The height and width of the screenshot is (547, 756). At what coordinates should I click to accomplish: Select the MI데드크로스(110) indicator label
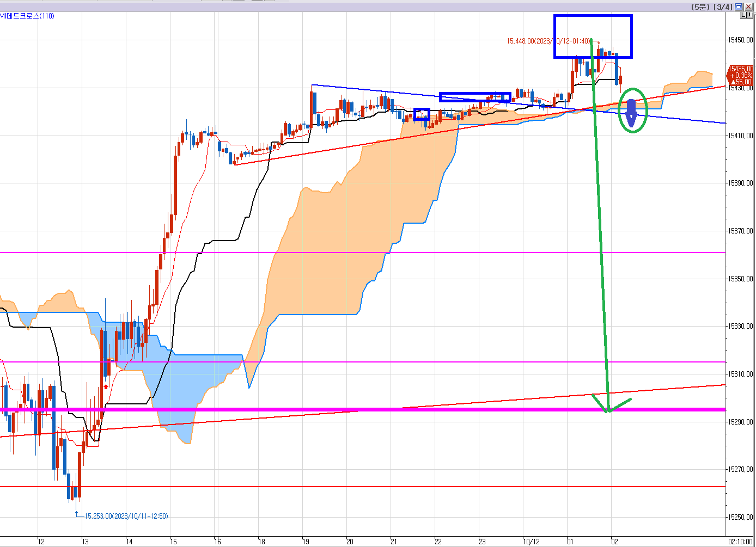coord(27,16)
